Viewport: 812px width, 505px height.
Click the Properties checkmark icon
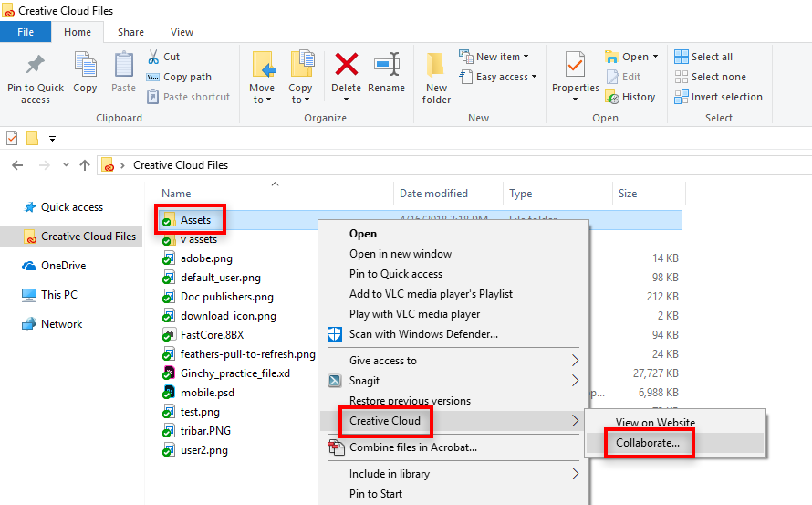(x=575, y=64)
